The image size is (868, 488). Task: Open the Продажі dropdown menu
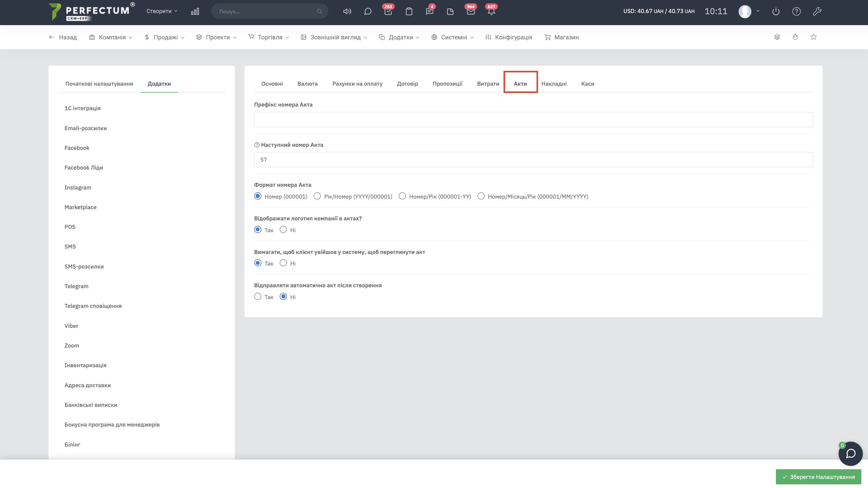click(x=165, y=37)
